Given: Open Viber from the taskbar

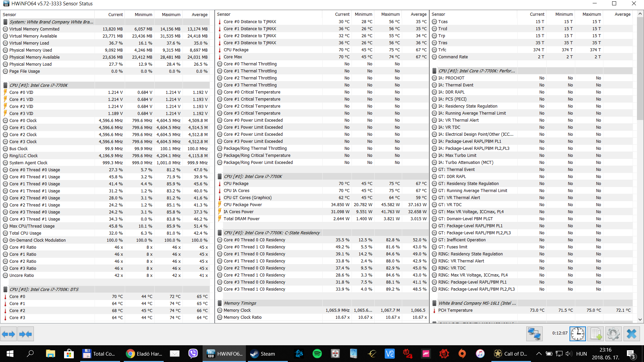Looking at the screenshot, I should pos(193,354).
